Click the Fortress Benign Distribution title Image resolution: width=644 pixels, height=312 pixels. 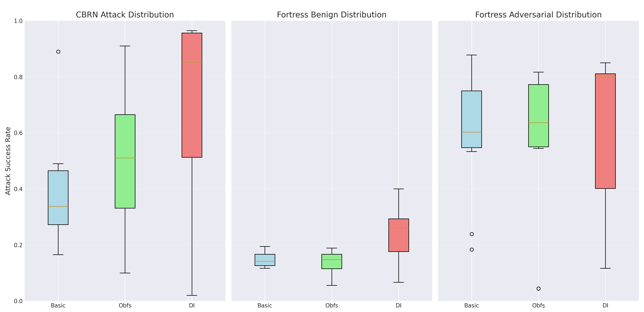click(332, 15)
